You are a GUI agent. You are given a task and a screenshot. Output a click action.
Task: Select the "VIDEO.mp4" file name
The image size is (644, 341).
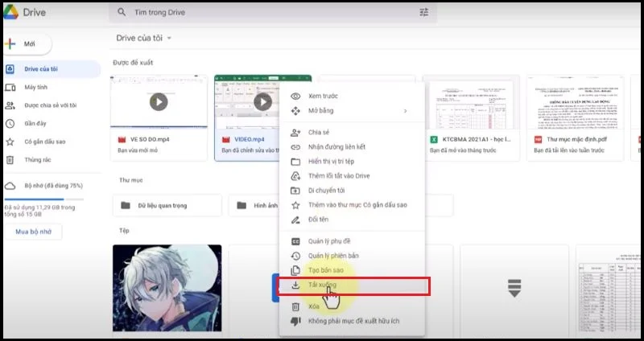coord(250,139)
